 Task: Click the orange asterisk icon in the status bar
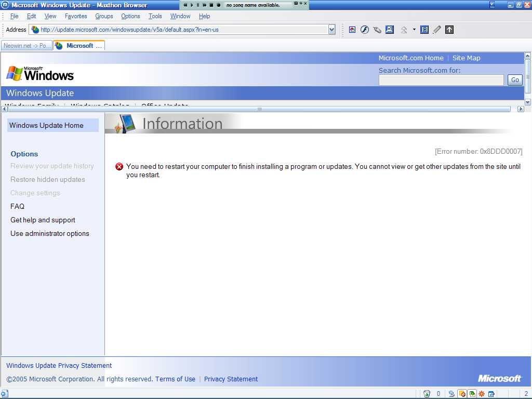[x=482, y=393]
